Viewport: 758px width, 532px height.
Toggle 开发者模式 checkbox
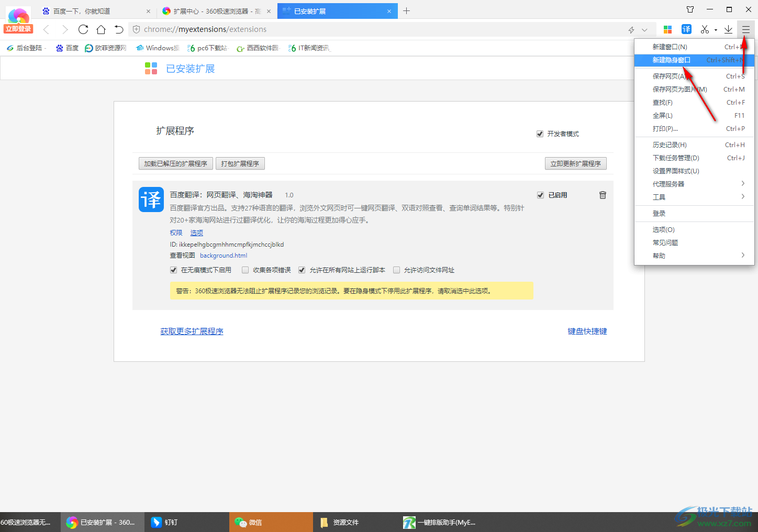point(540,134)
